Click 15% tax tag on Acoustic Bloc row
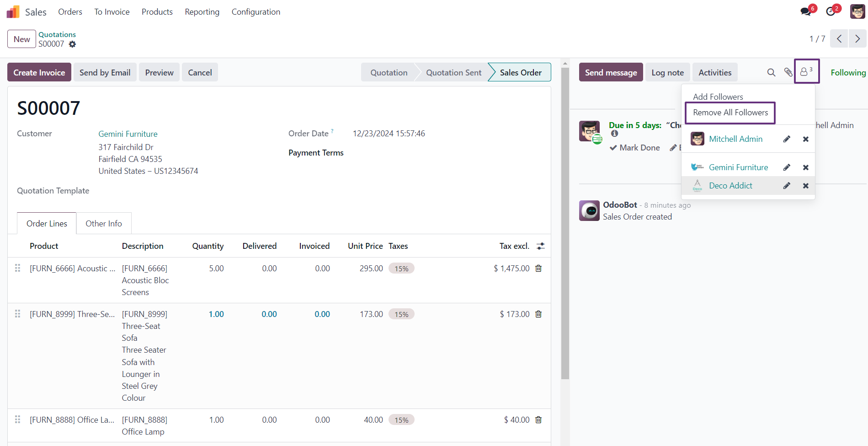 [x=401, y=269]
